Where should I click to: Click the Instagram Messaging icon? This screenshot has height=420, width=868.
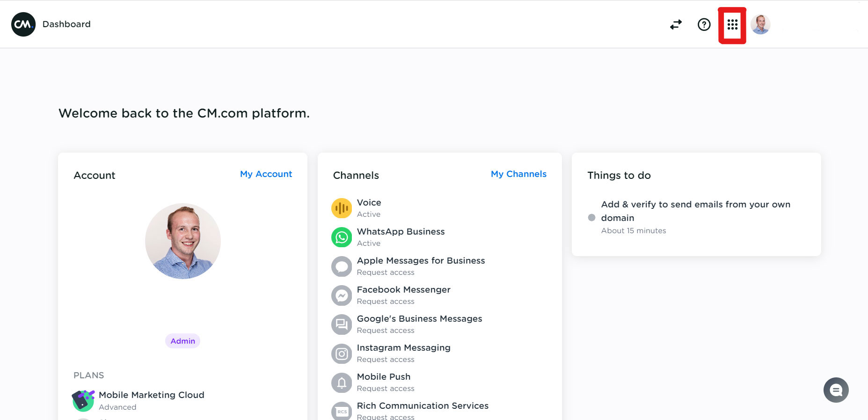coord(342,353)
